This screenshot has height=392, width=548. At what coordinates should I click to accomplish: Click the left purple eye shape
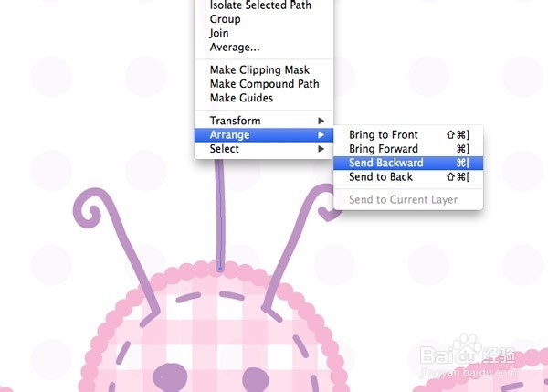170,377
